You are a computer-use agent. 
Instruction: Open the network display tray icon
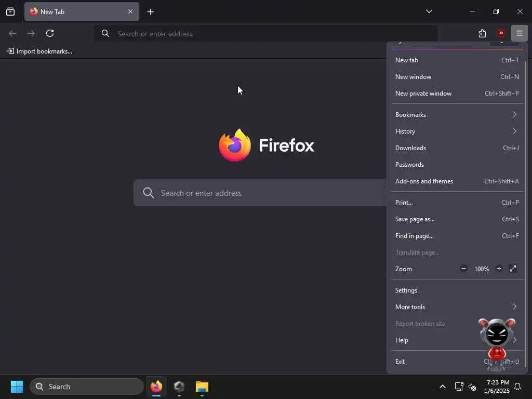pyautogui.click(x=459, y=387)
